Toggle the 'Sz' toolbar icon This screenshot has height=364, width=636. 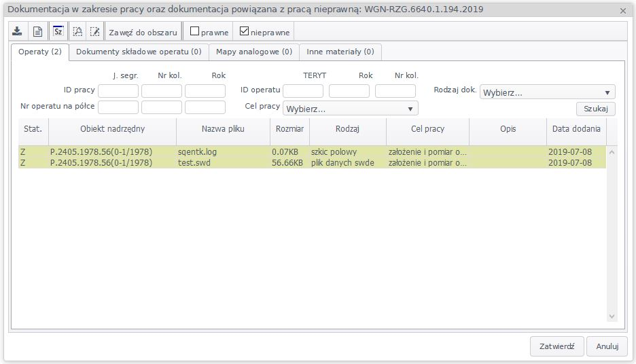58,32
